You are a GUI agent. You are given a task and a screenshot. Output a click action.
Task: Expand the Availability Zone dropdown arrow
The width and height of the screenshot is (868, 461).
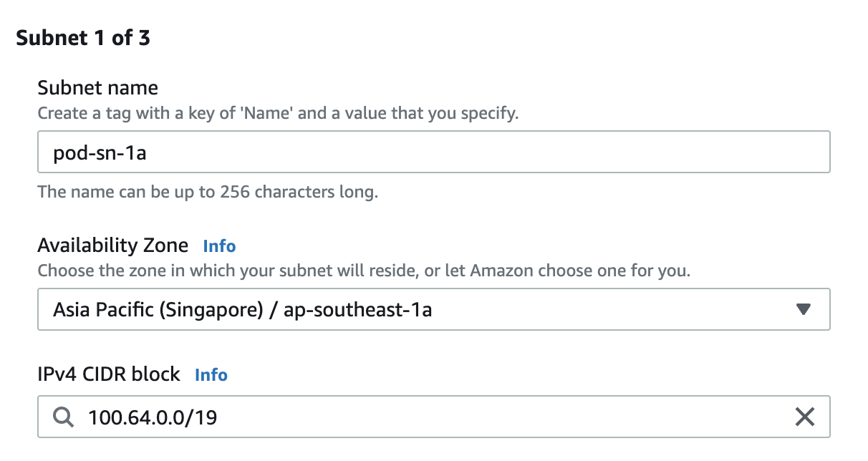(x=803, y=309)
